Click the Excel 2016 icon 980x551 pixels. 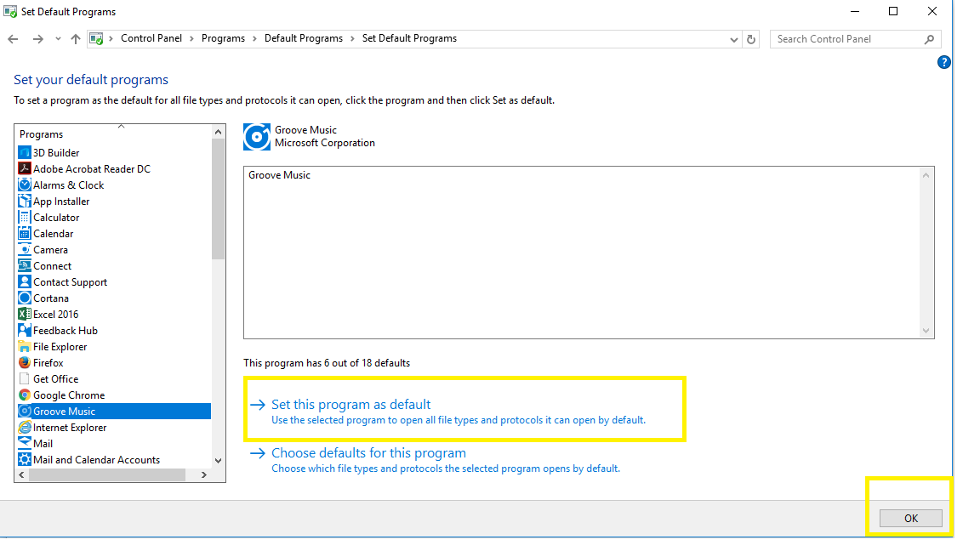[25, 315]
